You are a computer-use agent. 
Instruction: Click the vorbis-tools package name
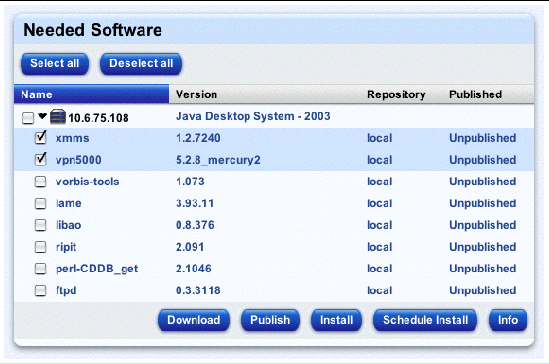[x=88, y=181]
